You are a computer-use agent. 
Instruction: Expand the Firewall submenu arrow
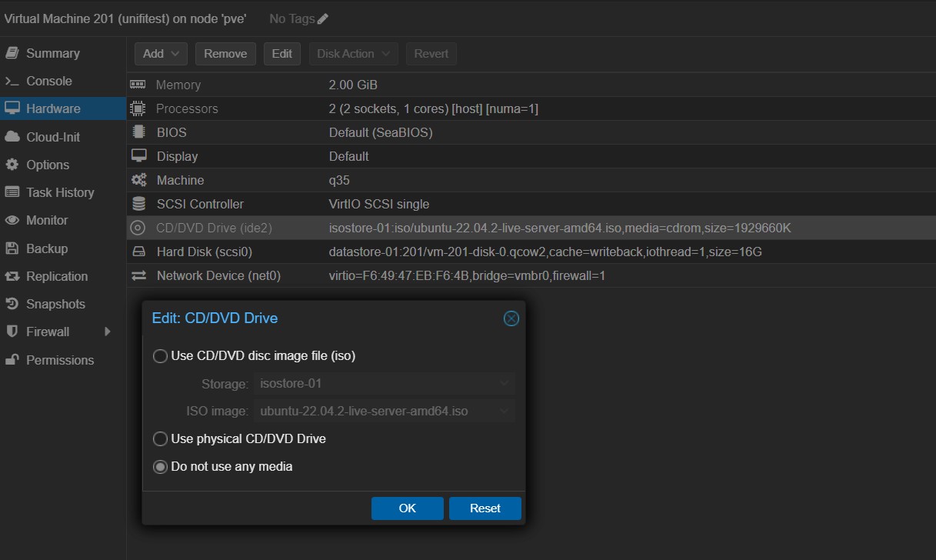pyautogui.click(x=108, y=332)
